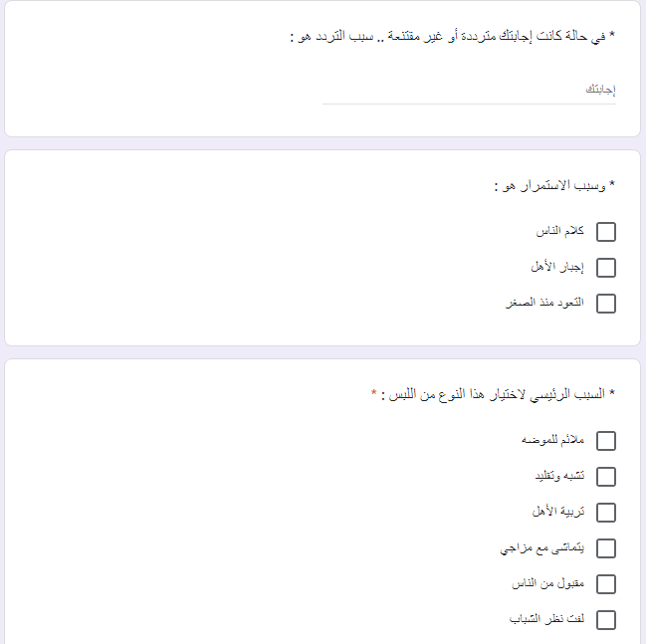
Task: Click the كلام الناس option label text
Action: 559,231
